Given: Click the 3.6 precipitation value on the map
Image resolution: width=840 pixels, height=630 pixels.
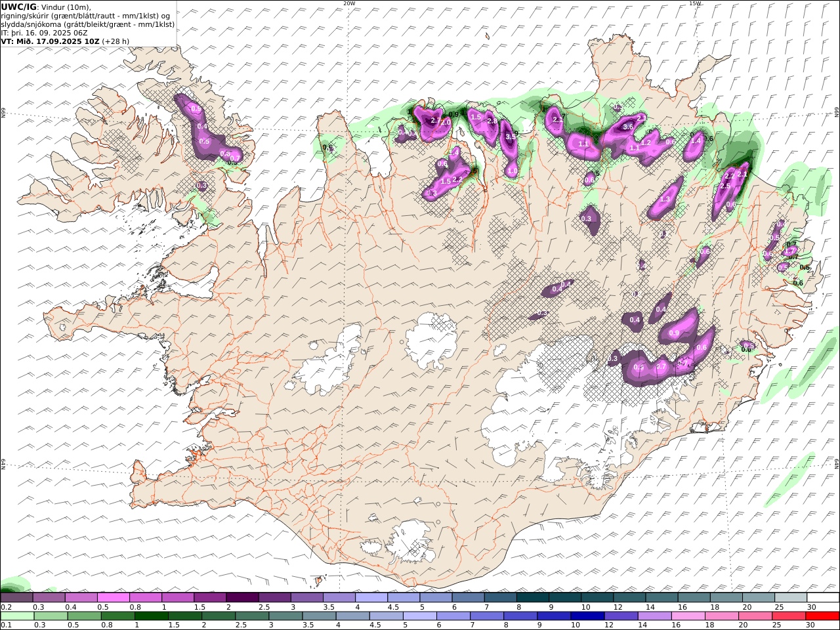Looking at the screenshot, I should pyautogui.click(x=628, y=127).
